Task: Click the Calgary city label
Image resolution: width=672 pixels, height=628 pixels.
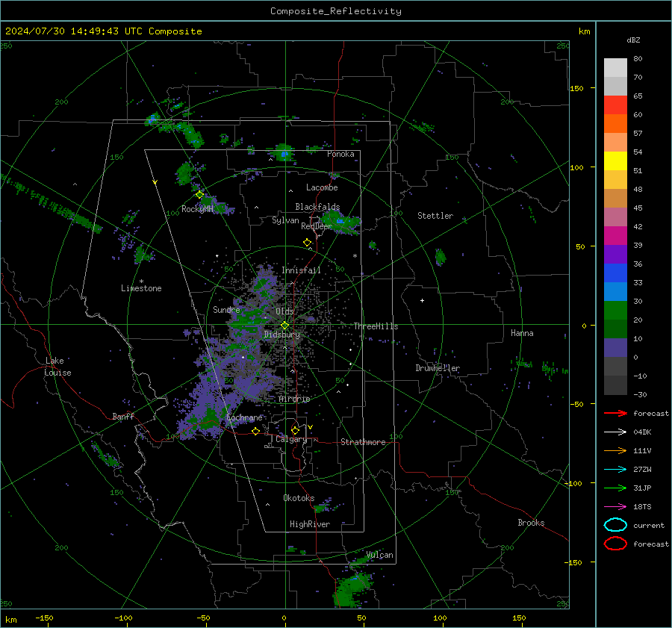Action: (291, 439)
